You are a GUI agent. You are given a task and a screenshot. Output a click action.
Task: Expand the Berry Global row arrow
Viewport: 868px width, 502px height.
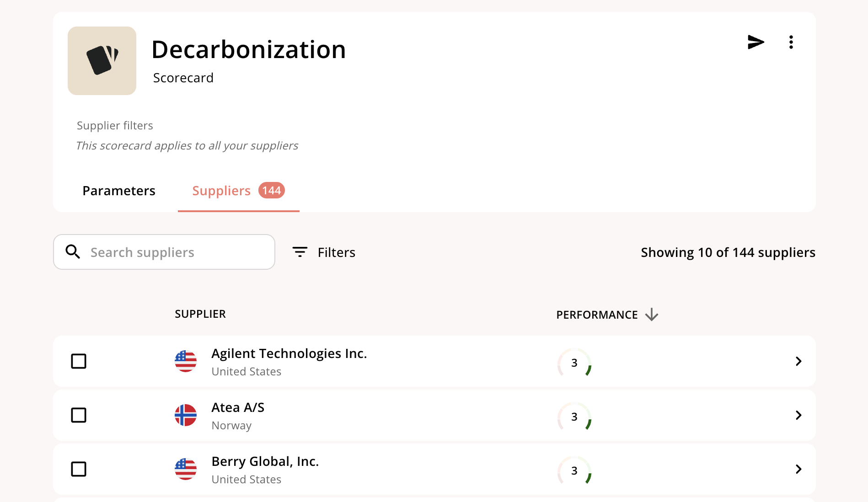pyautogui.click(x=798, y=469)
